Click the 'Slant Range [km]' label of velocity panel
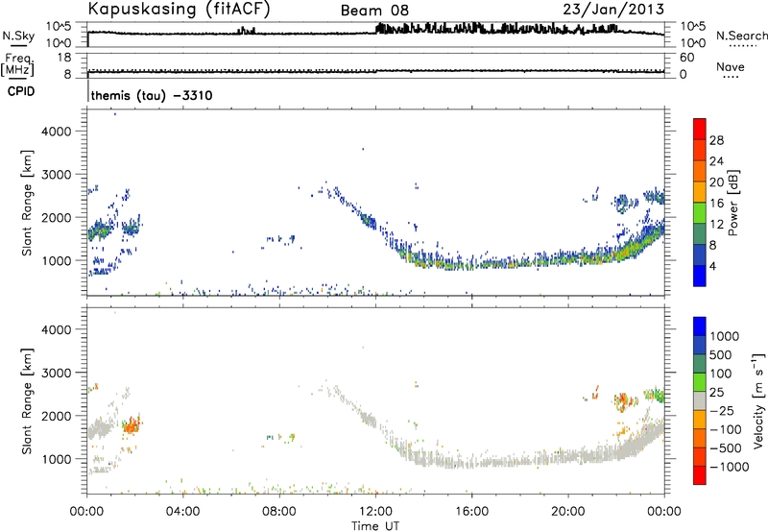Viewport: 768px width, 532px height. click(x=27, y=400)
